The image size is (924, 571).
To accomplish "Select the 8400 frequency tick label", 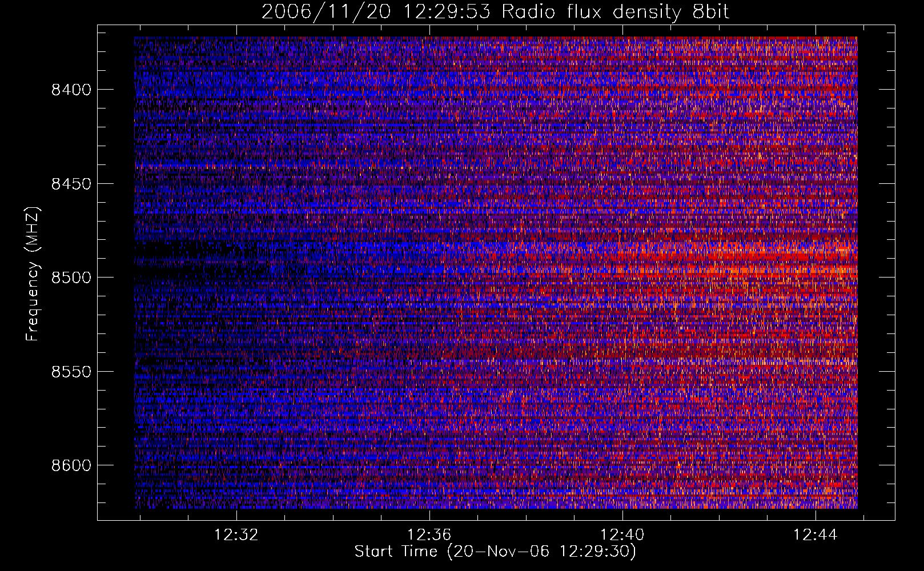I will tap(71, 90).
